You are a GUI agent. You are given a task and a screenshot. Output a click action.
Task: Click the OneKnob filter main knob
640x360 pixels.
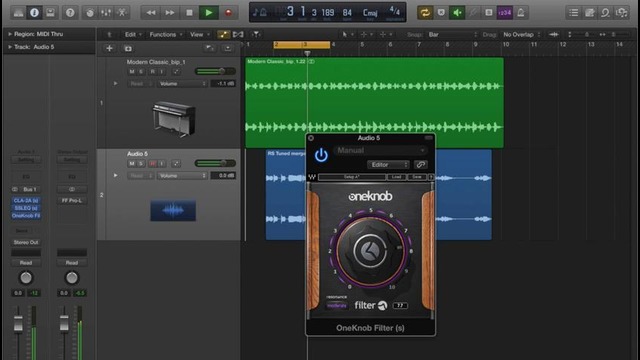[371, 251]
